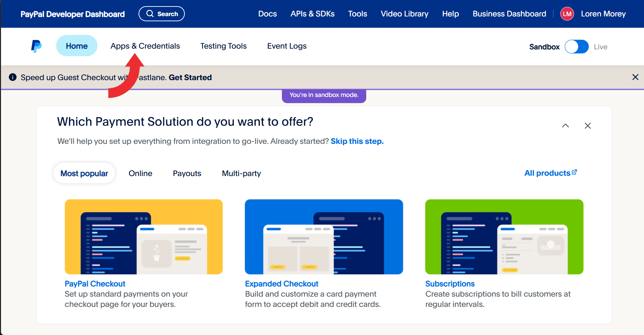Image resolution: width=644 pixels, height=335 pixels.
Task: Open Tools in top navigation
Action: point(358,14)
